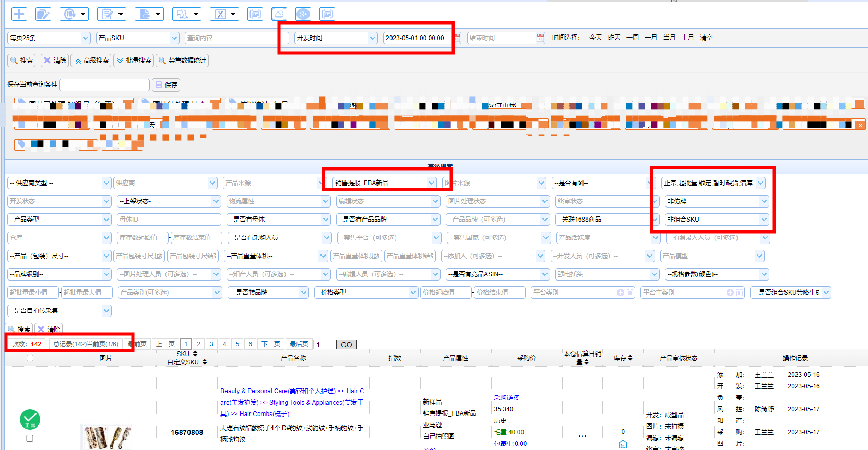The height and width of the screenshot is (450, 868).
Task: Click the GO page jump button
Action: click(347, 345)
